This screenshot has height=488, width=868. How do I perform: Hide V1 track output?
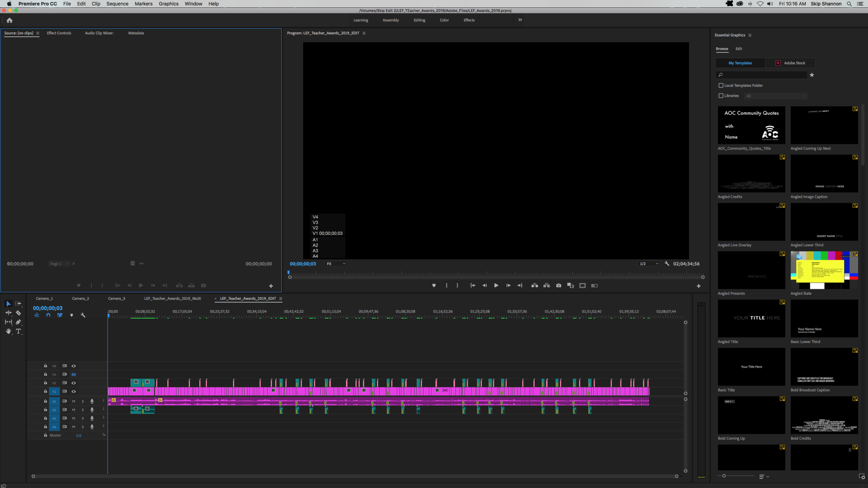(74, 391)
